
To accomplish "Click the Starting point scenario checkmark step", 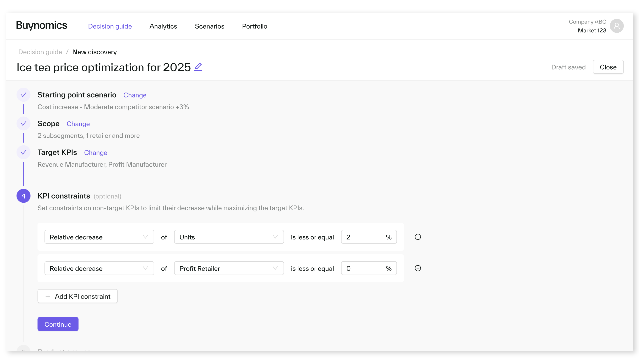I will point(24,95).
